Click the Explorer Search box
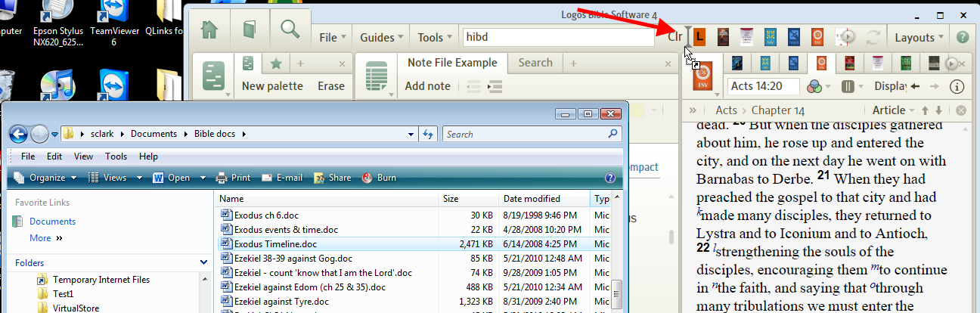The height and width of the screenshot is (313, 980). [x=533, y=135]
